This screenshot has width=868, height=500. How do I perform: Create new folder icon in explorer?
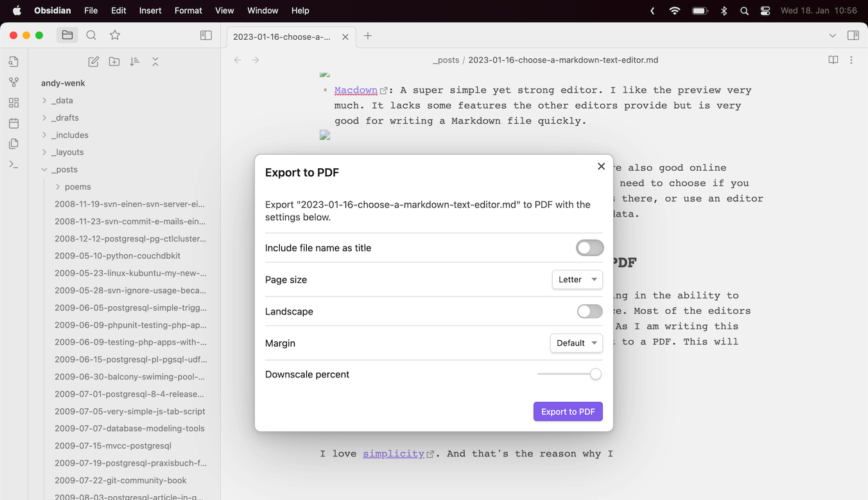click(x=114, y=62)
